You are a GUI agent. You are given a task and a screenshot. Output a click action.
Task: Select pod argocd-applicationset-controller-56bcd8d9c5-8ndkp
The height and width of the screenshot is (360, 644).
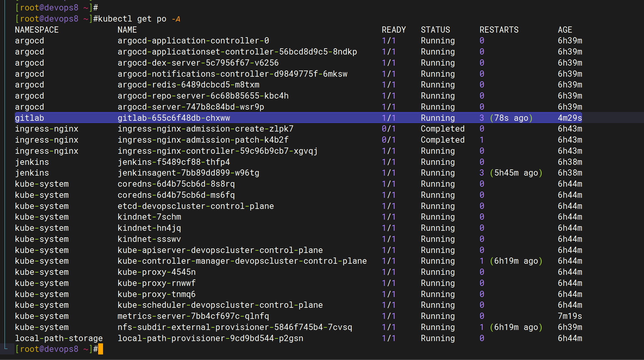[x=237, y=52]
